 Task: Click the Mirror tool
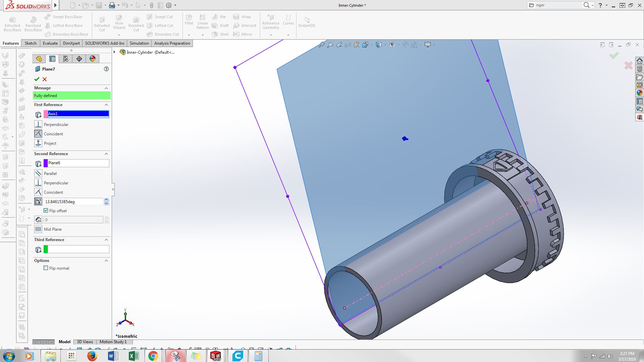tap(243, 34)
